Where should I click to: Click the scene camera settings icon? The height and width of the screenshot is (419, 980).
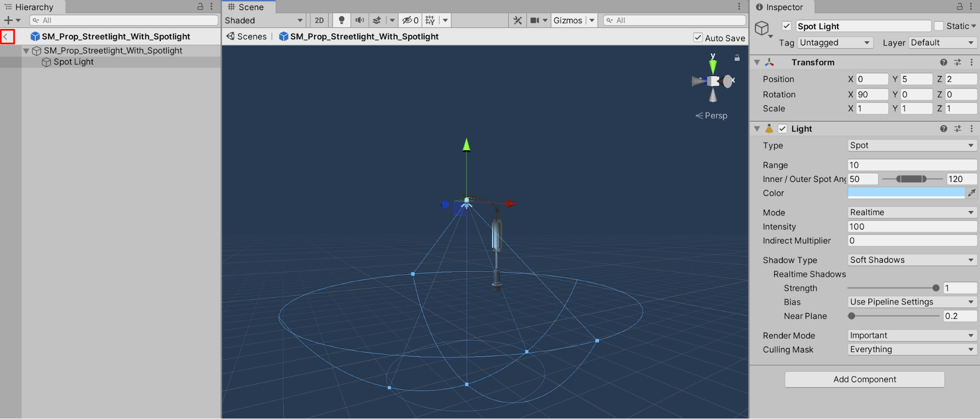pos(535,20)
